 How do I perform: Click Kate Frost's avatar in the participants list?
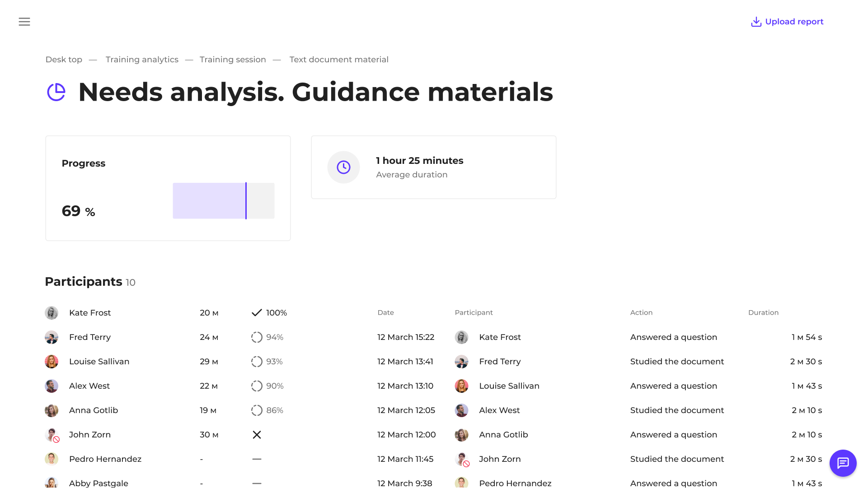pyautogui.click(x=52, y=313)
